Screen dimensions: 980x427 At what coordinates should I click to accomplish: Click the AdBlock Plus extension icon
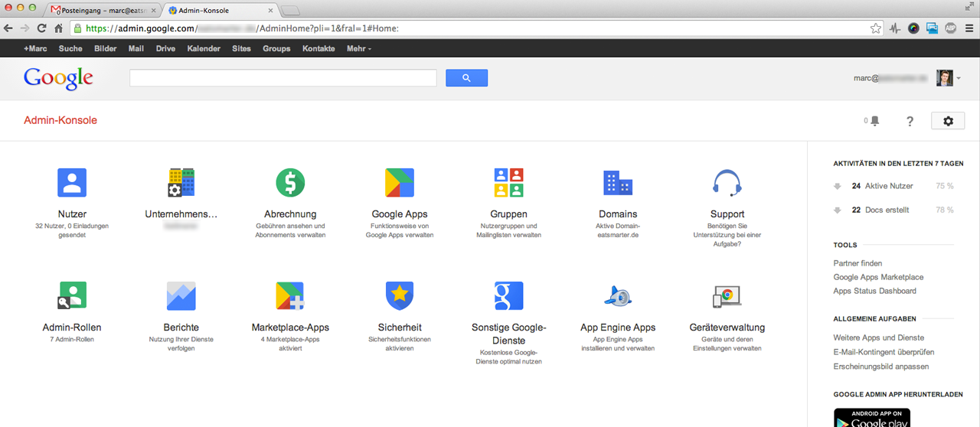tap(951, 28)
